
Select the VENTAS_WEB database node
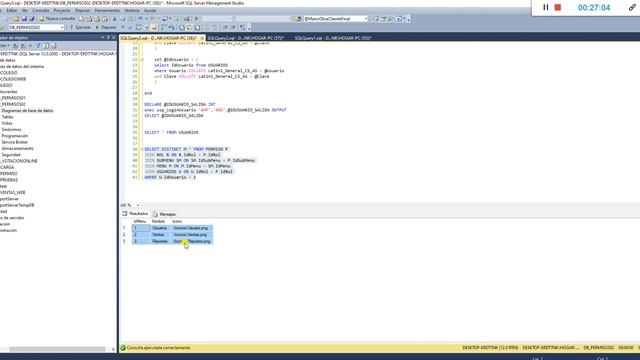13,193
